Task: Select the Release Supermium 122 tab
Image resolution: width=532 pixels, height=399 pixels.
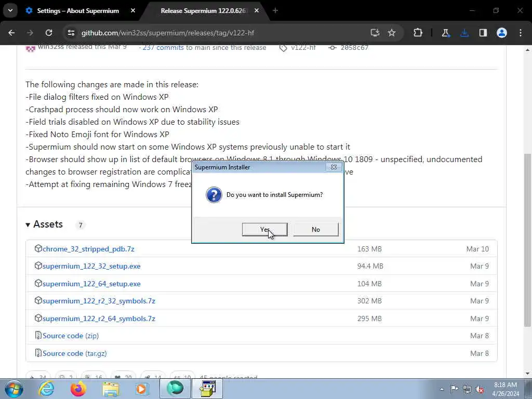Action: (203, 11)
